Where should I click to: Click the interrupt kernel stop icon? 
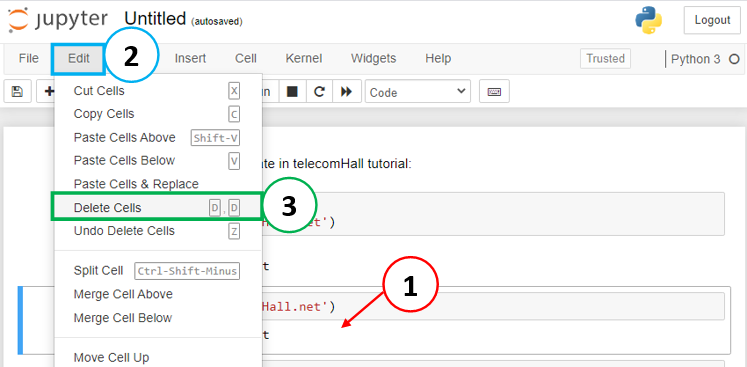tap(292, 92)
